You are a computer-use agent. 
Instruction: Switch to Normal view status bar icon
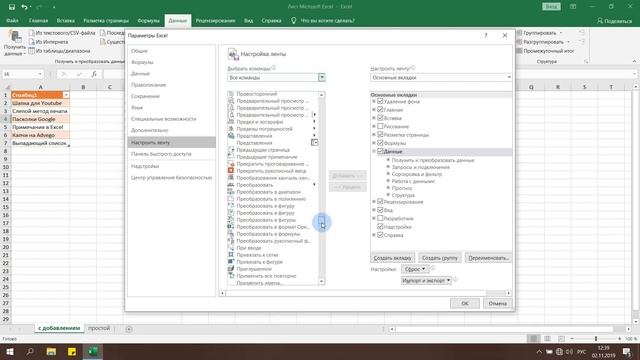[533, 339]
